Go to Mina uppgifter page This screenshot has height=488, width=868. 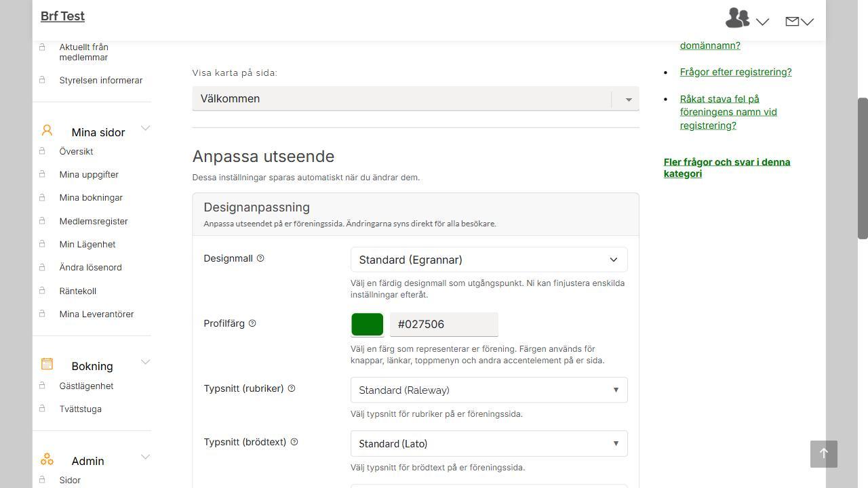pyautogui.click(x=89, y=174)
